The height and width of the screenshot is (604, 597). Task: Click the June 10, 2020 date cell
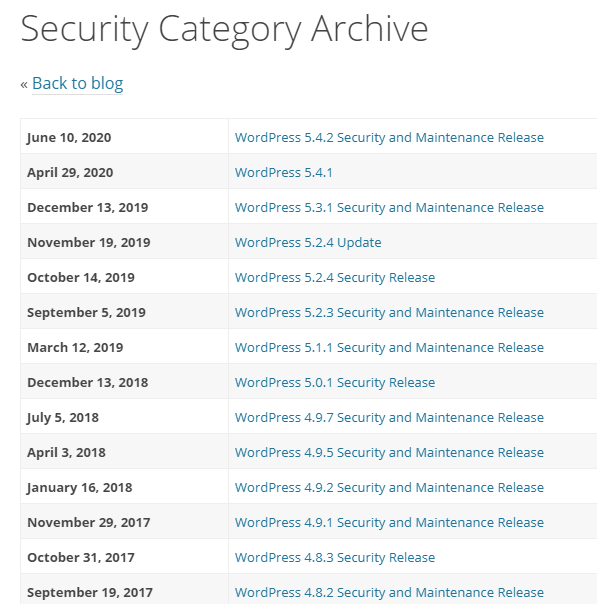124,136
